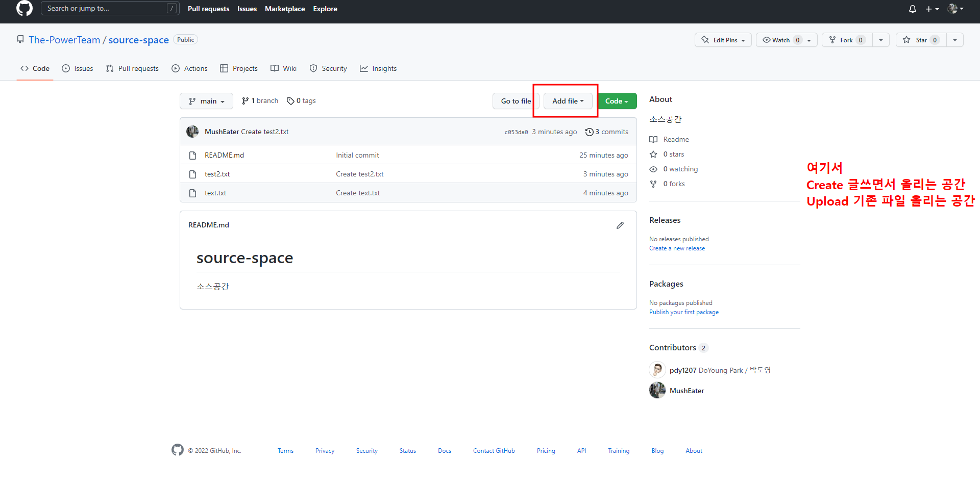The image size is (980, 487).
Task: Open README.md in the file list
Action: point(224,155)
